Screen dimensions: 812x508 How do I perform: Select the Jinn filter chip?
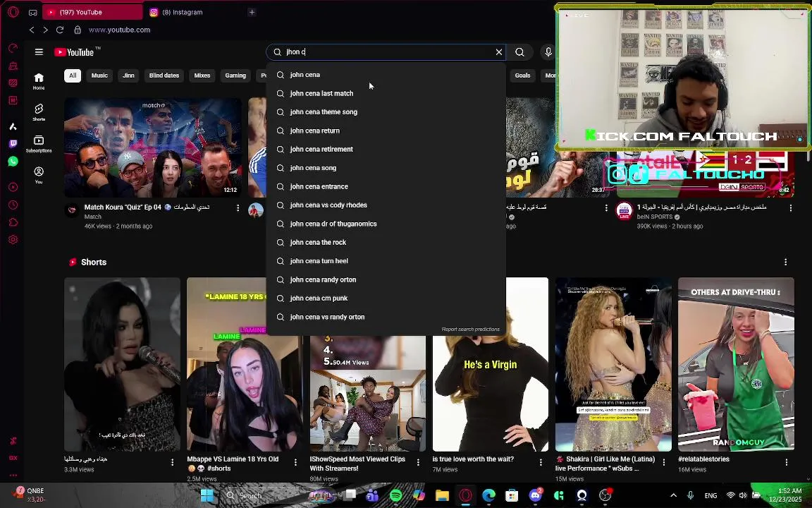coord(128,75)
